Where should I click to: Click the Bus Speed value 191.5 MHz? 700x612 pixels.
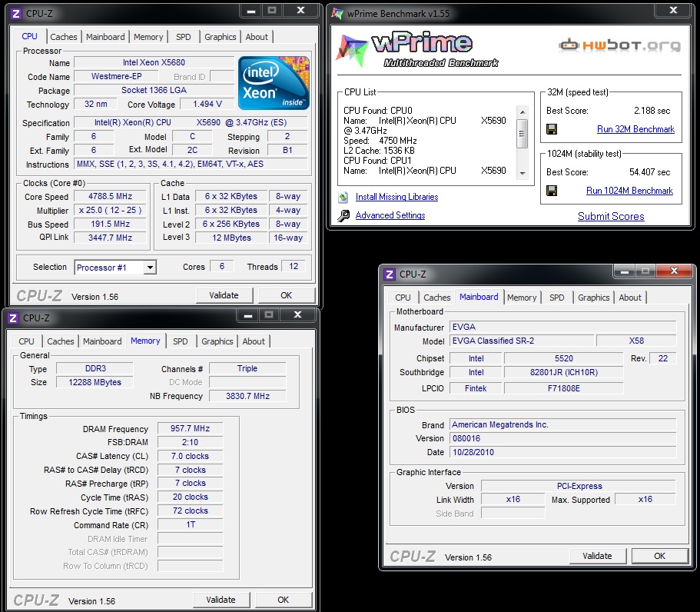[110, 224]
